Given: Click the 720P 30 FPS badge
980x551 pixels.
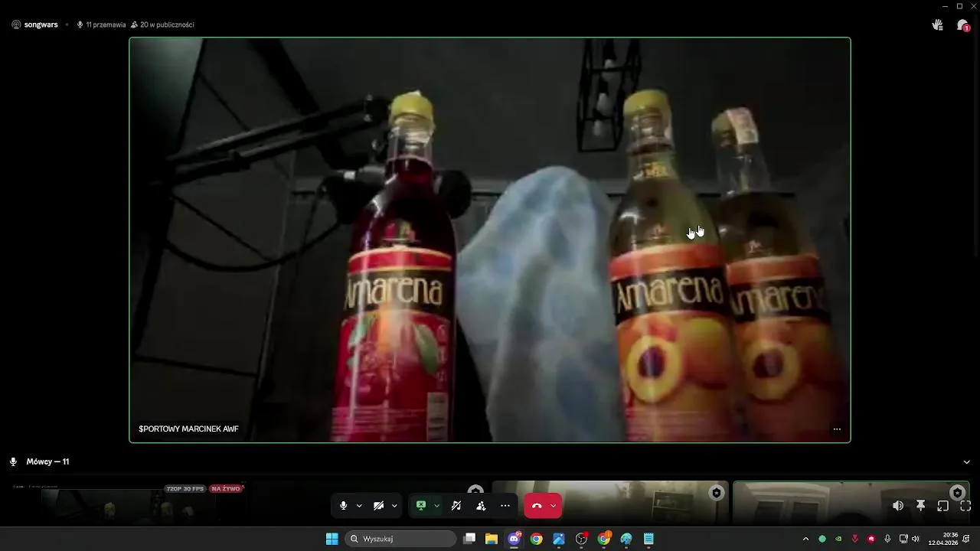Looking at the screenshot, I should tap(185, 488).
